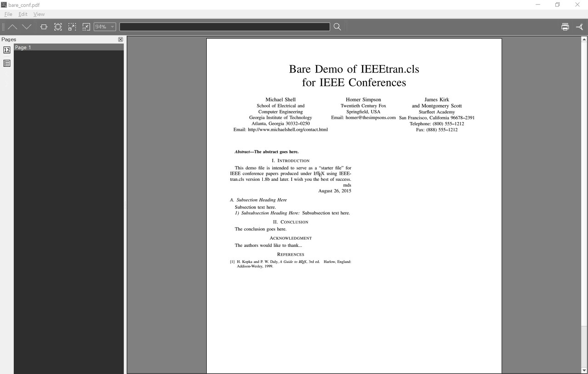
Task: Click the 'Acknowledgment' heading
Action: click(x=290, y=238)
